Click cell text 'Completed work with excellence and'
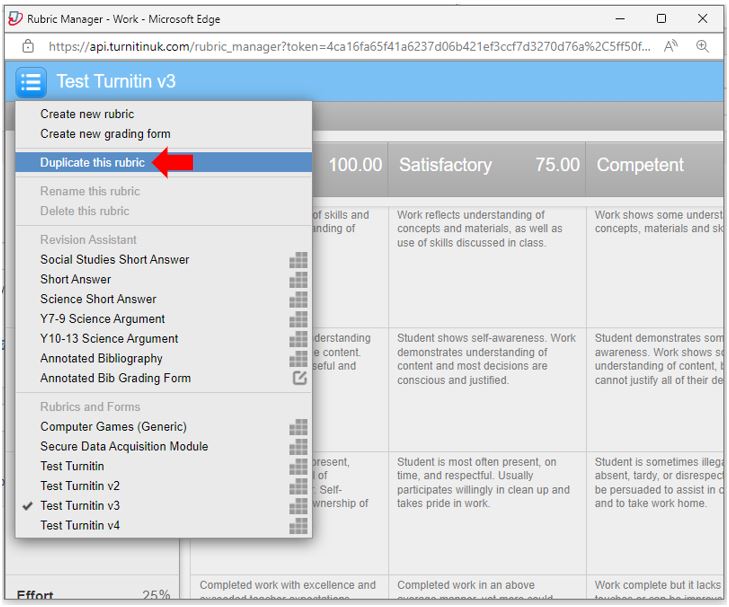 tap(287, 585)
